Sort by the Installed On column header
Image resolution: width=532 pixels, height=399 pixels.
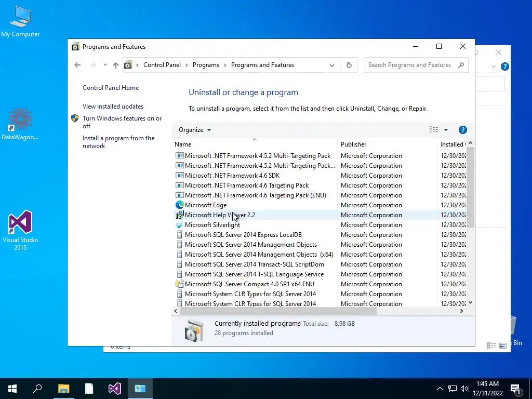coord(453,144)
